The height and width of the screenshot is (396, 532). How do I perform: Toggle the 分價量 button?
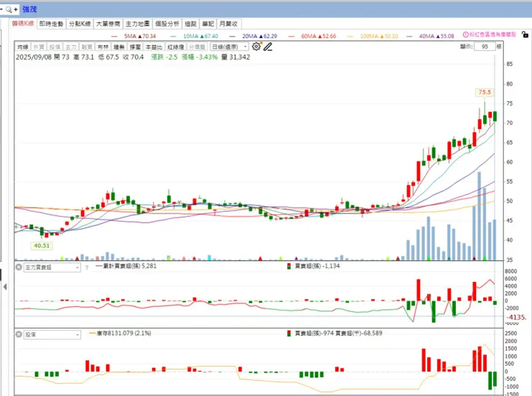click(197, 47)
